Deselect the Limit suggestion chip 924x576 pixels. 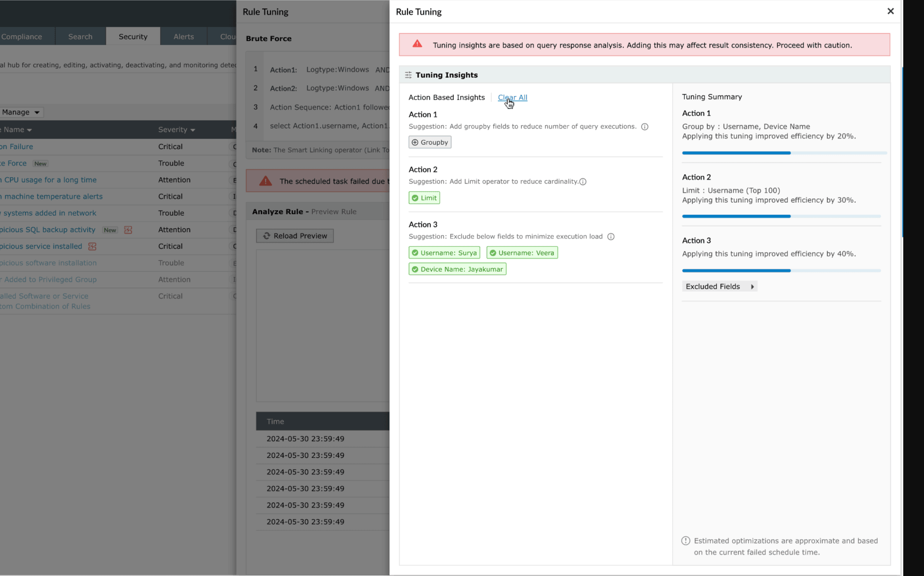click(x=424, y=198)
